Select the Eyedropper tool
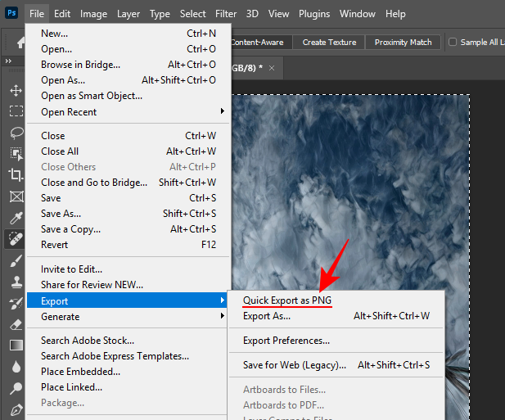505x420 pixels. click(x=16, y=218)
